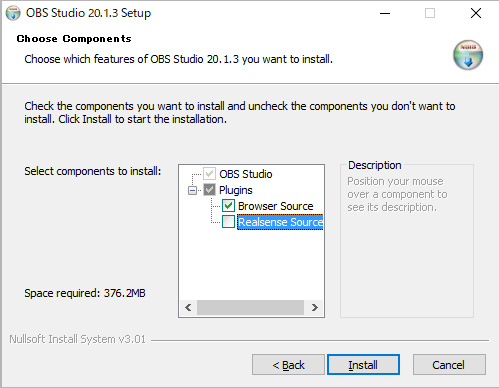The image size is (499, 388).
Task: Select the Browser Source tree item
Action: click(276, 206)
